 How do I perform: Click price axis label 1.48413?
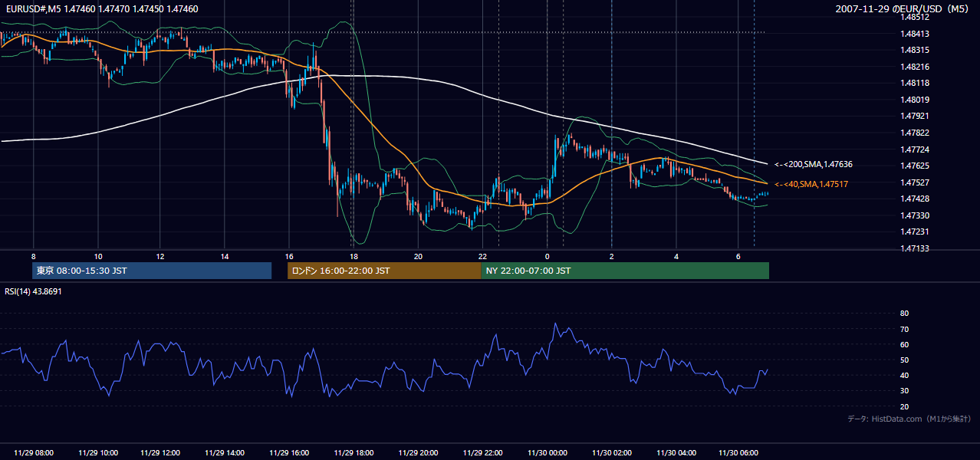tap(915, 33)
